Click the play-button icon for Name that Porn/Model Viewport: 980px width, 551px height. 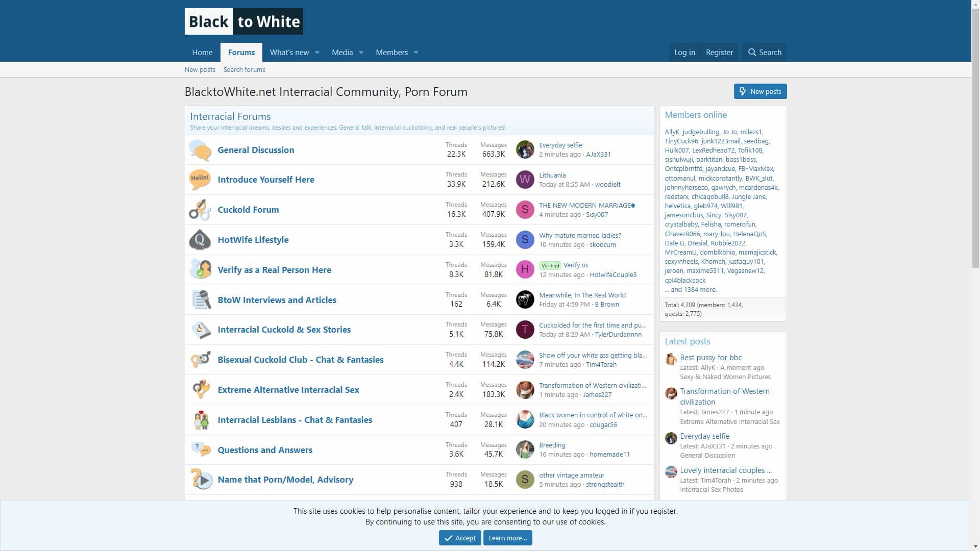pyautogui.click(x=200, y=480)
